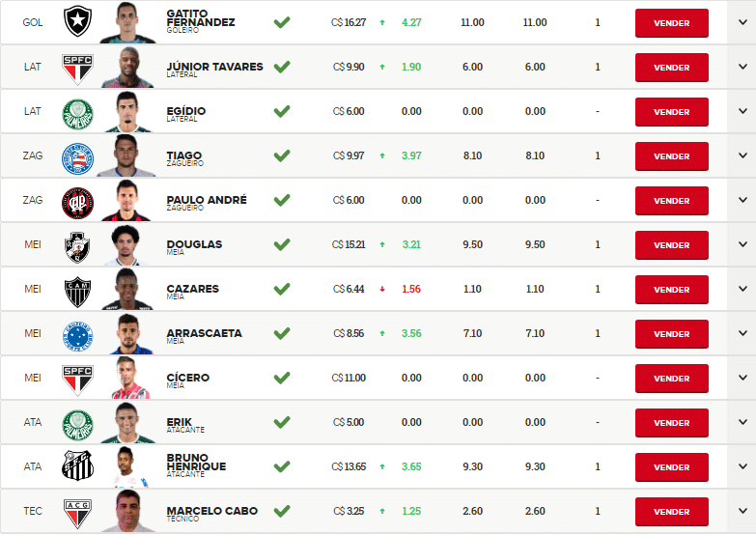Toggle the green checkmark for Cícero

coord(282,378)
